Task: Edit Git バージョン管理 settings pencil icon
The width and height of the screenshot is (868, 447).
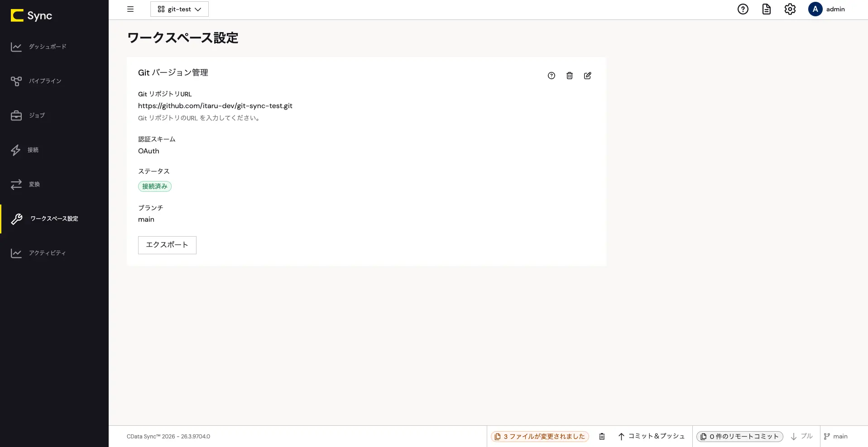Action: (x=588, y=76)
